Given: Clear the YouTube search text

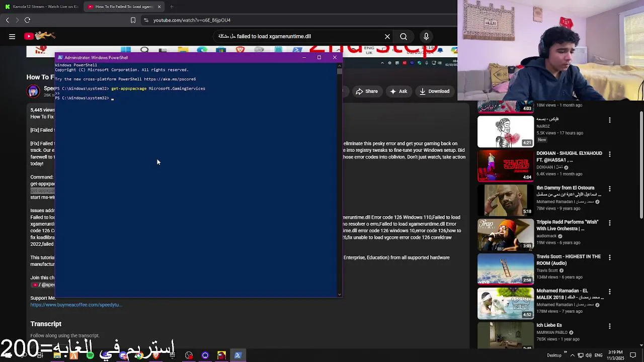Looking at the screenshot, I should point(387,36).
